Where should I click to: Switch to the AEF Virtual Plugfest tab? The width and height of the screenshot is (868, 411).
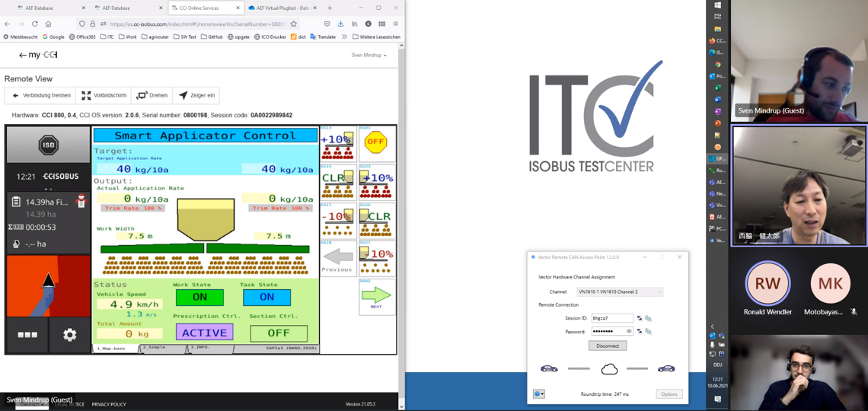282,8
